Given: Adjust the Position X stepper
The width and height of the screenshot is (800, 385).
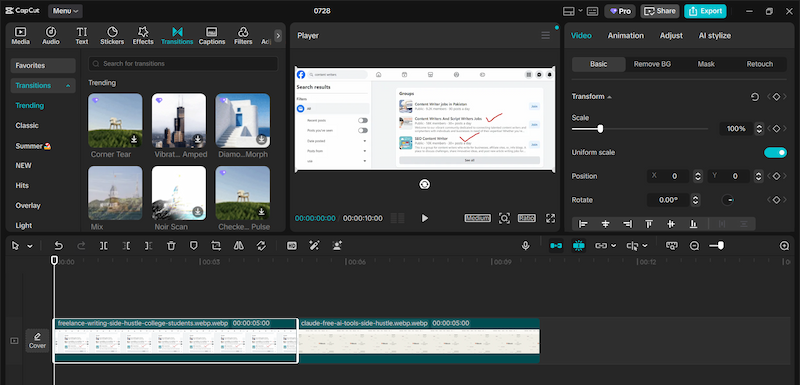Looking at the screenshot, I should tap(698, 176).
